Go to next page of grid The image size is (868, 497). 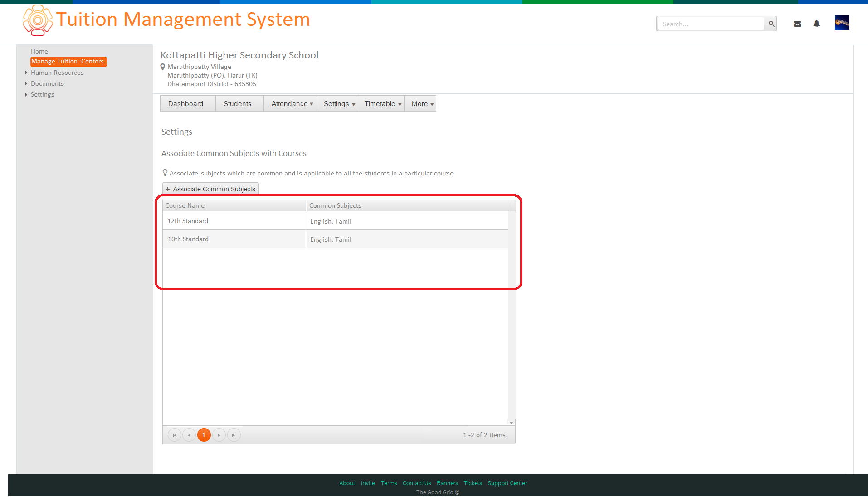coord(219,435)
